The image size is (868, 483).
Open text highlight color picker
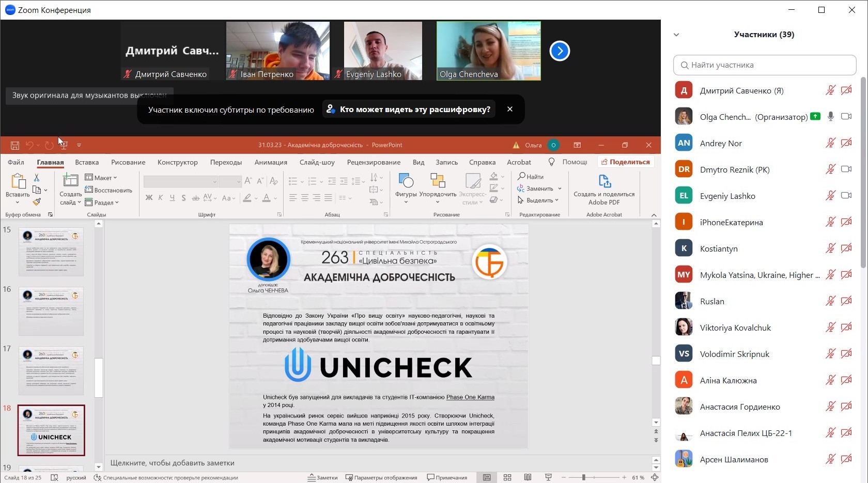247,198
